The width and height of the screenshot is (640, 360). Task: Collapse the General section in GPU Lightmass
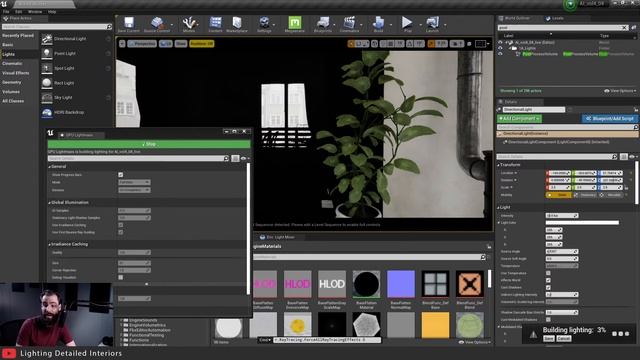tap(50, 167)
